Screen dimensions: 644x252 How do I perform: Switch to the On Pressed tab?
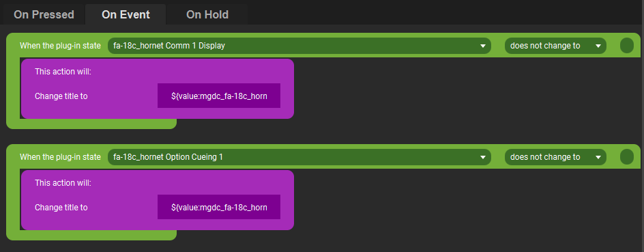tap(44, 15)
